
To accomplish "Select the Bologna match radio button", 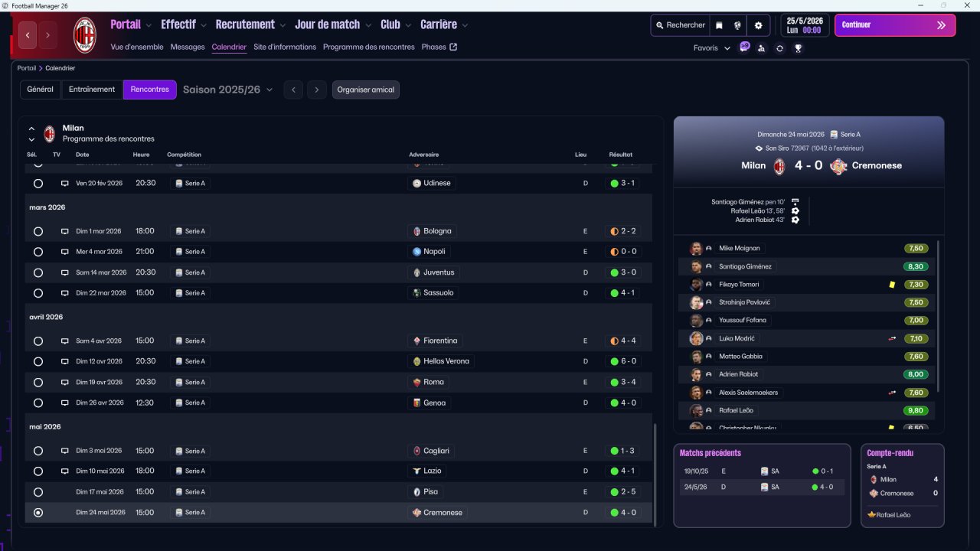I will (38, 231).
